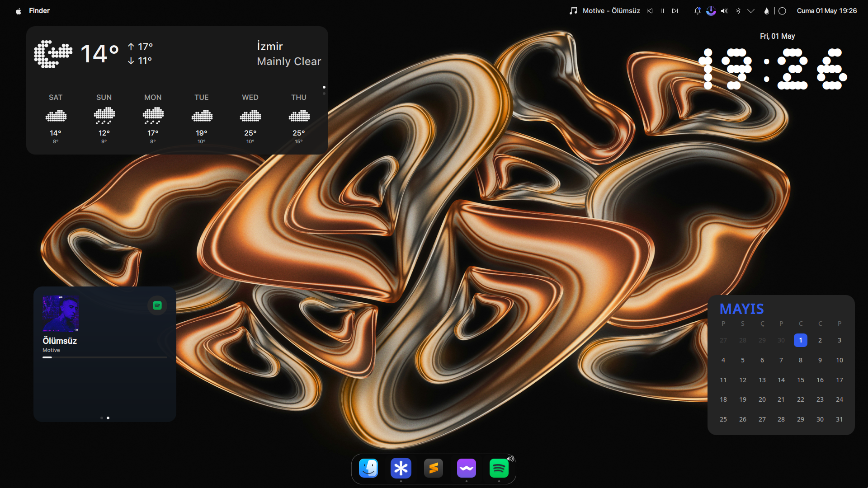Select May 31 in the calendar
The image size is (868, 488).
coord(840,419)
